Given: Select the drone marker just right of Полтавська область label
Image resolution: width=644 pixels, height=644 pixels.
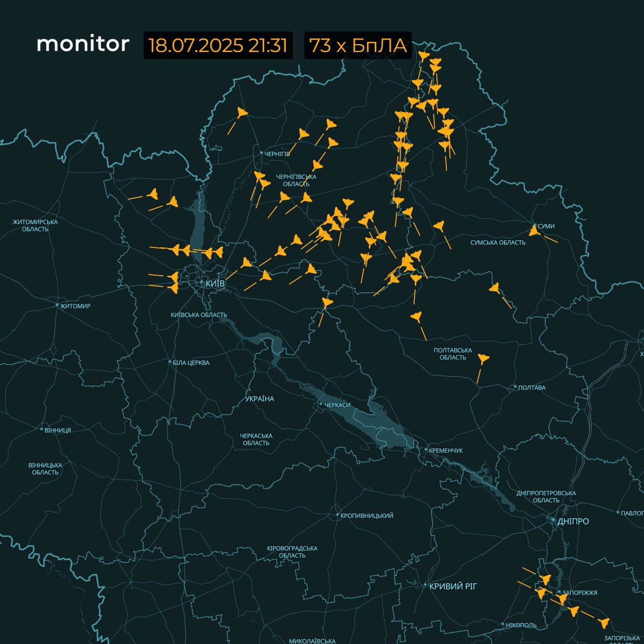Looking at the screenshot, I should click(483, 358).
